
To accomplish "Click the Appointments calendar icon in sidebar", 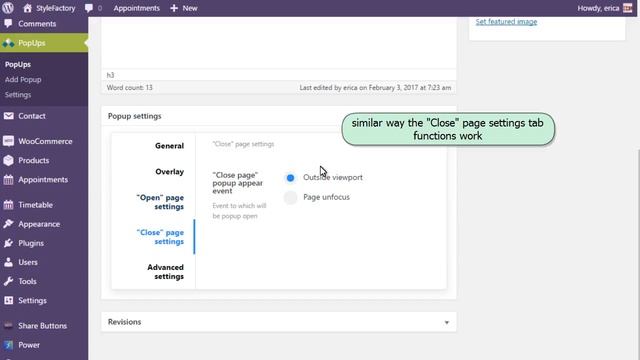I will [x=8, y=180].
